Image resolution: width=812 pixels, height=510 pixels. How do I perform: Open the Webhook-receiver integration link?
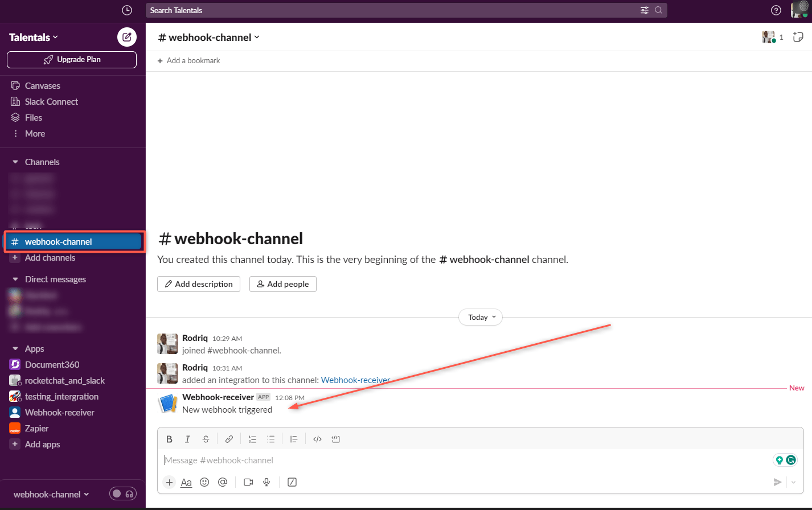pyautogui.click(x=355, y=380)
